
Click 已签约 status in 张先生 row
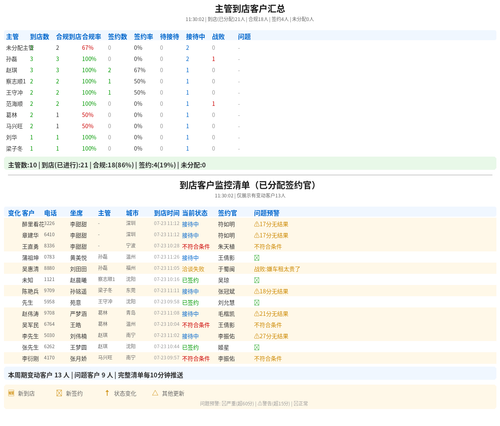[190, 347]
